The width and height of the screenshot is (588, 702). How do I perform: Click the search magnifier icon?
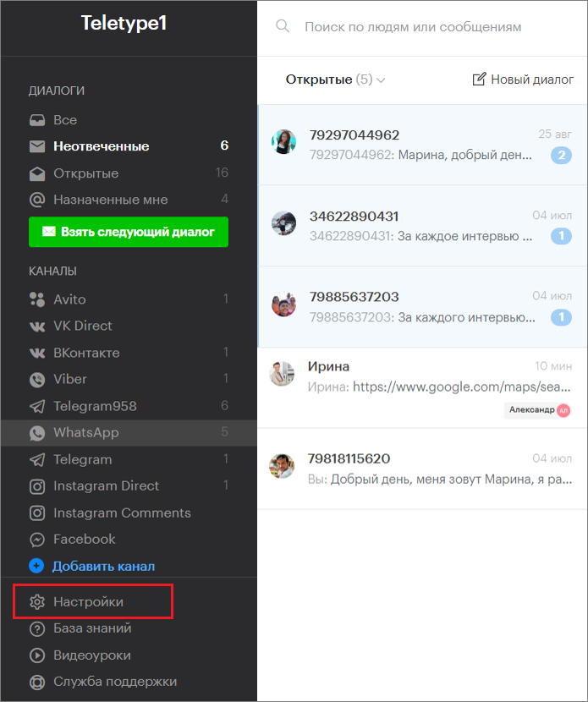(283, 27)
